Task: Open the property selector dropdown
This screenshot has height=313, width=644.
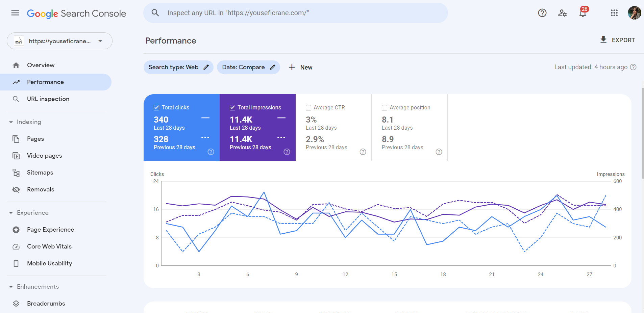Action: coord(100,41)
